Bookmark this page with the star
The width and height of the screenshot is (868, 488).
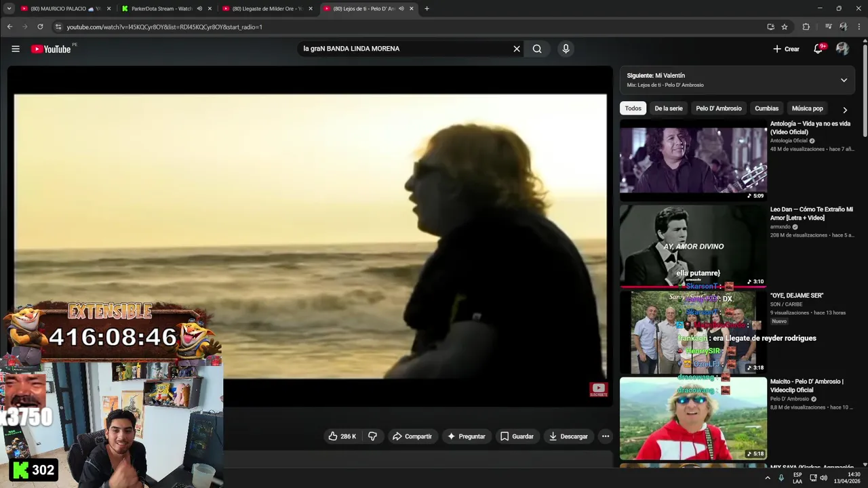(785, 27)
